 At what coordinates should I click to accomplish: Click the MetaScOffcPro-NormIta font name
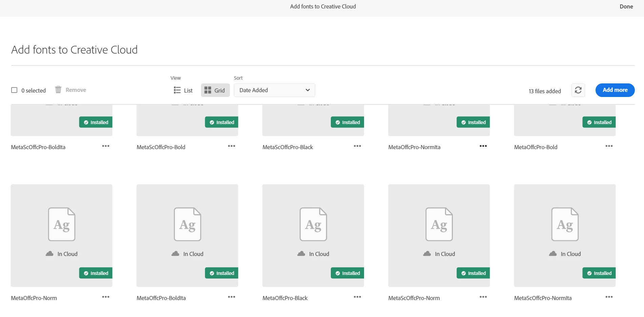[543, 298]
